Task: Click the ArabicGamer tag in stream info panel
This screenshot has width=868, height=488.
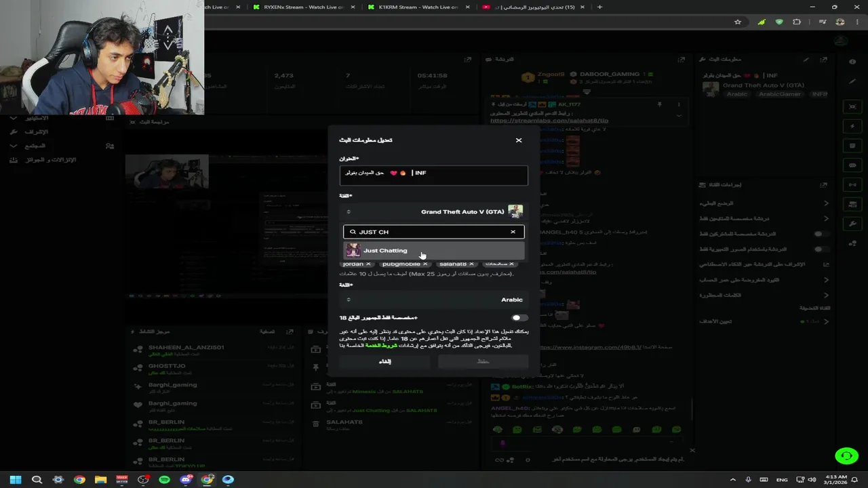Action: pyautogui.click(x=781, y=94)
